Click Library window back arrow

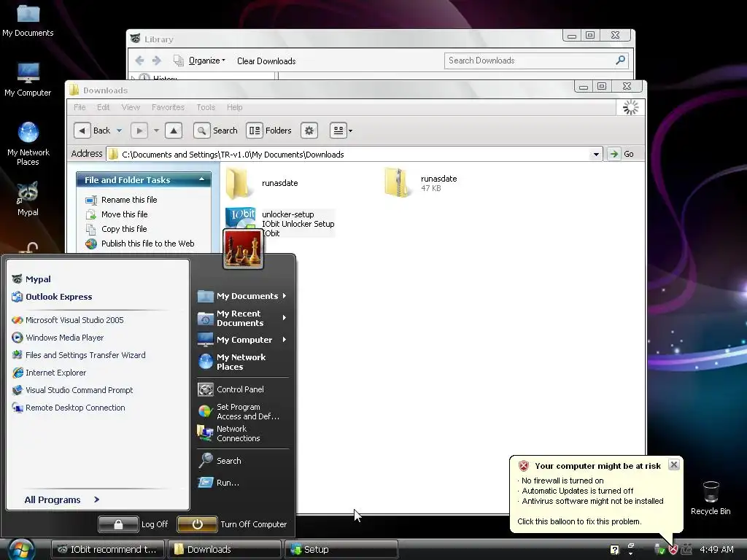139,61
